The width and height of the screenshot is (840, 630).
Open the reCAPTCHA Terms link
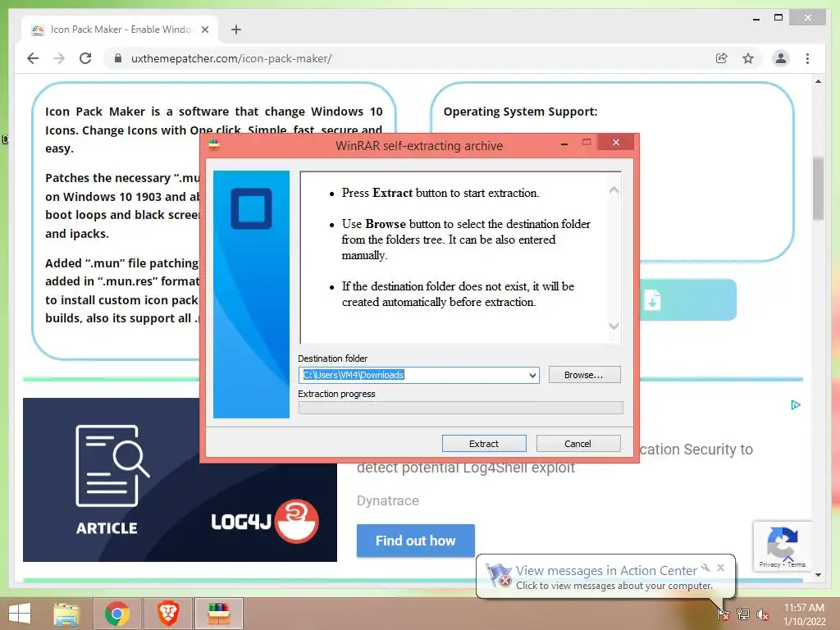(797, 564)
